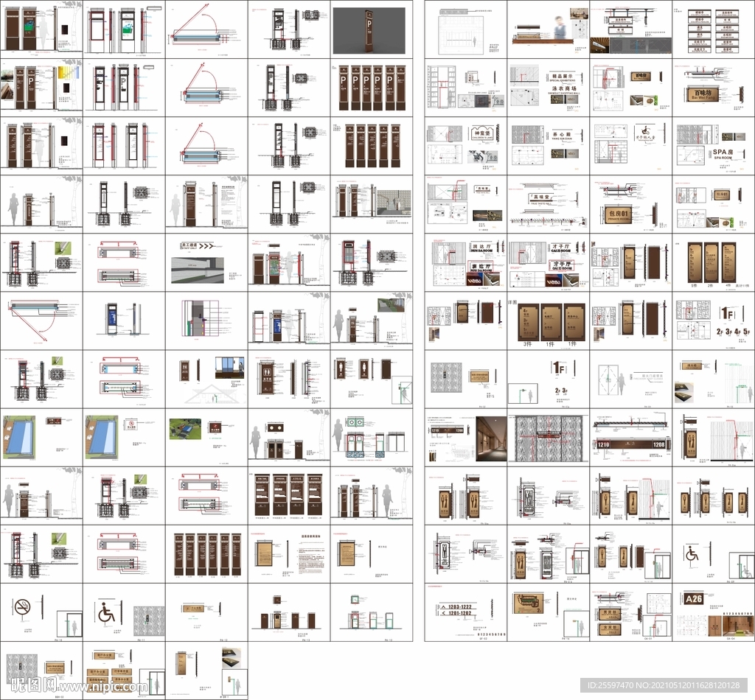The height and width of the screenshot is (700, 755).
Task: Open the '员工通道 >>>' staff passage sheet
Action: (x=206, y=262)
